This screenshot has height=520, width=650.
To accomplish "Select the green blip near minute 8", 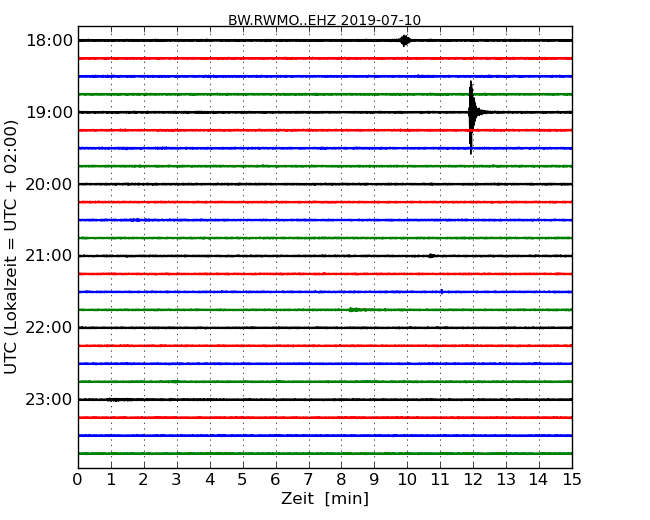I will click(357, 309).
